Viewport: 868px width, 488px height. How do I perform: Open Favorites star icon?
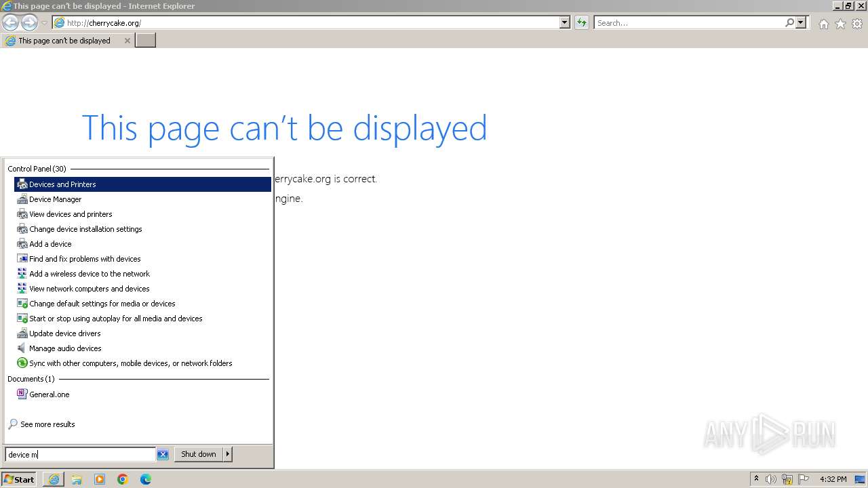840,24
